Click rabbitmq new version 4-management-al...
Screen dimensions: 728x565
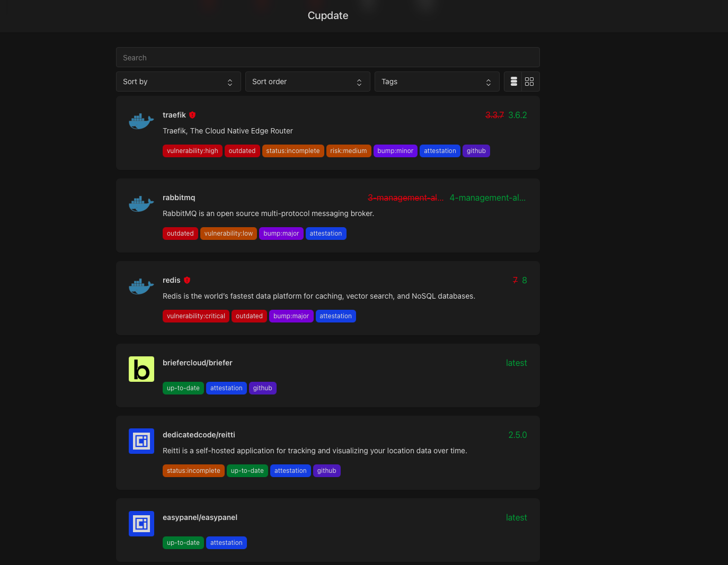point(487,198)
